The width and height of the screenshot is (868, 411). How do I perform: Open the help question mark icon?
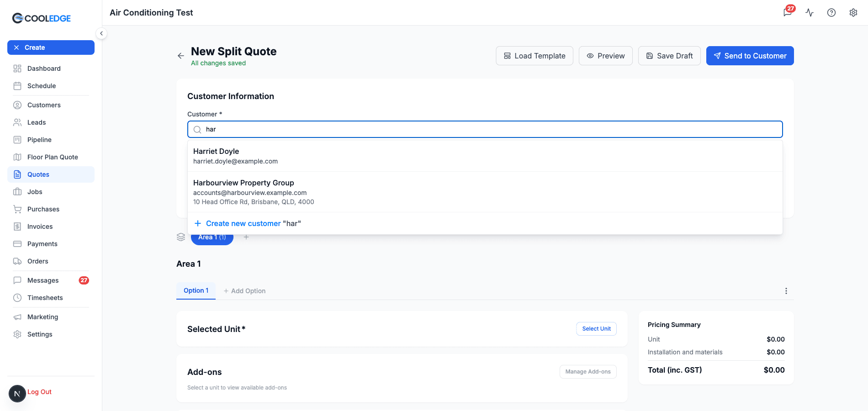831,12
